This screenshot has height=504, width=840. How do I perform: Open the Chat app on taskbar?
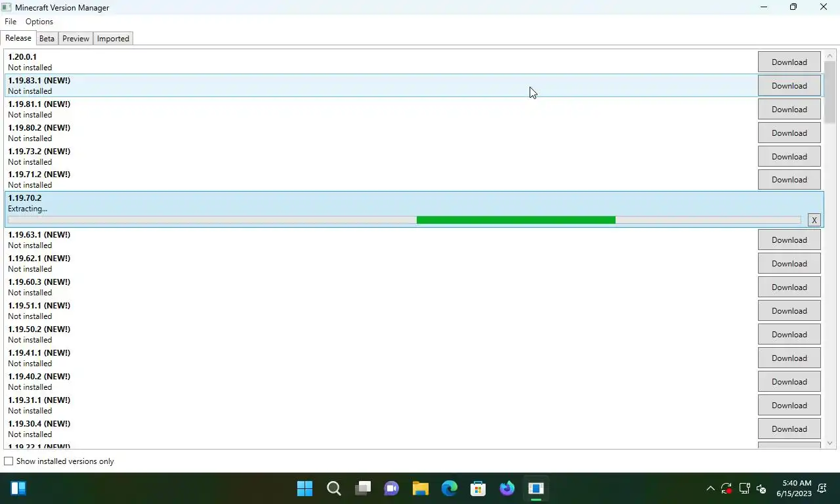pos(392,488)
